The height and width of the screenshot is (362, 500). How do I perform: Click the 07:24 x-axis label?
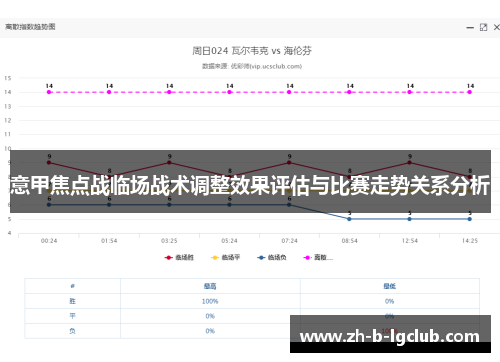[289, 241]
